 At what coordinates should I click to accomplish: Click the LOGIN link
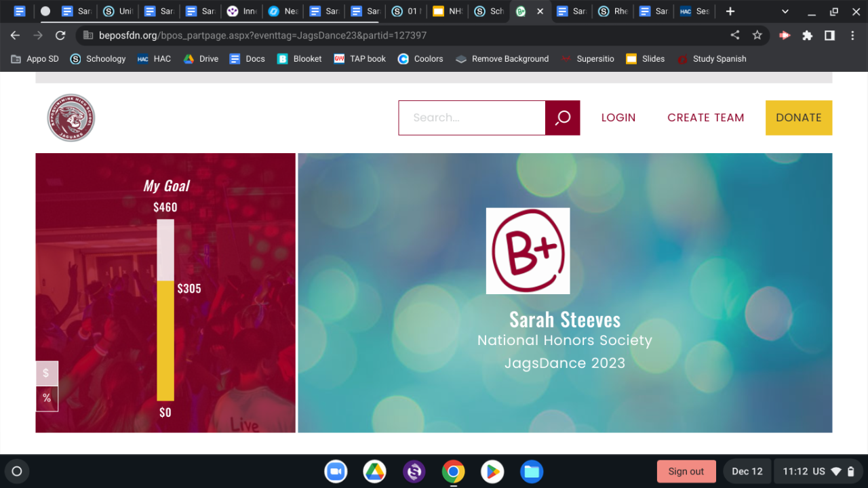618,118
